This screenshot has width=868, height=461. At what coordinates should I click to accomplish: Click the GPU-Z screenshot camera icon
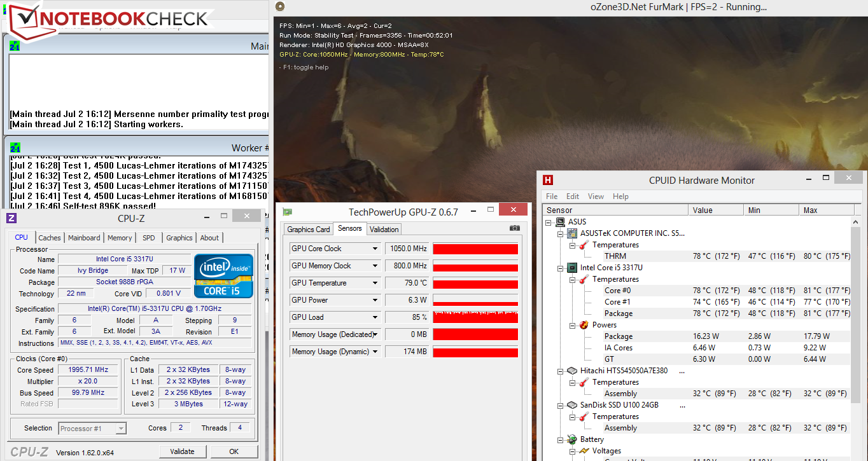pos(514,228)
